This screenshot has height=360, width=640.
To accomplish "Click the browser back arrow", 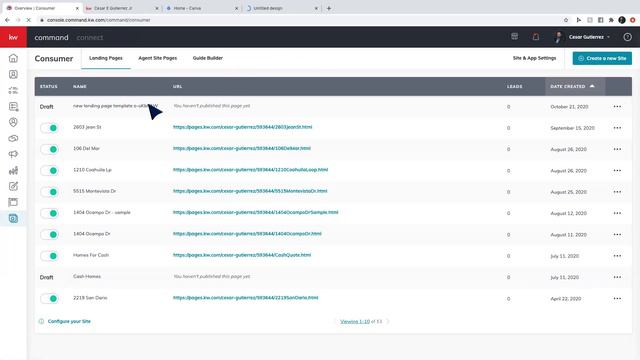I will [x=7, y=20].
